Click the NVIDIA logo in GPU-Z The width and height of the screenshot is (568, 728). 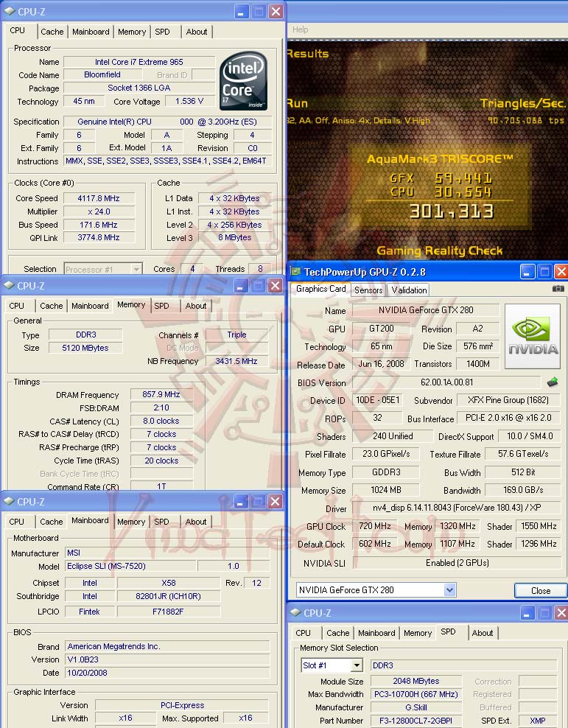pyautogui.click(x=533, y=336)
